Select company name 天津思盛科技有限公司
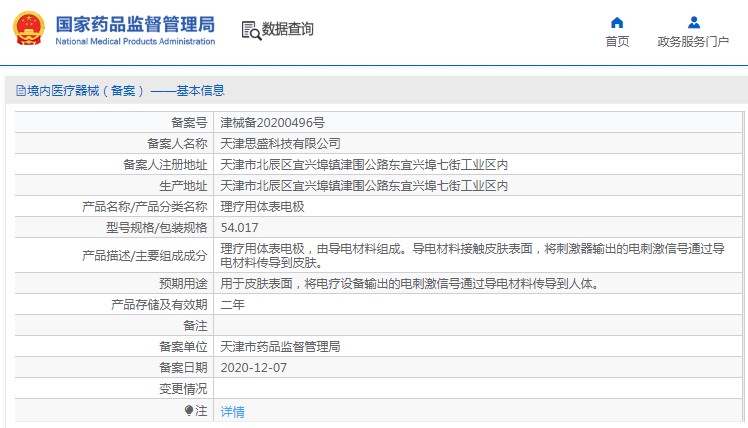The width and height of the screenshot is (748, 428). coord(280,144)
